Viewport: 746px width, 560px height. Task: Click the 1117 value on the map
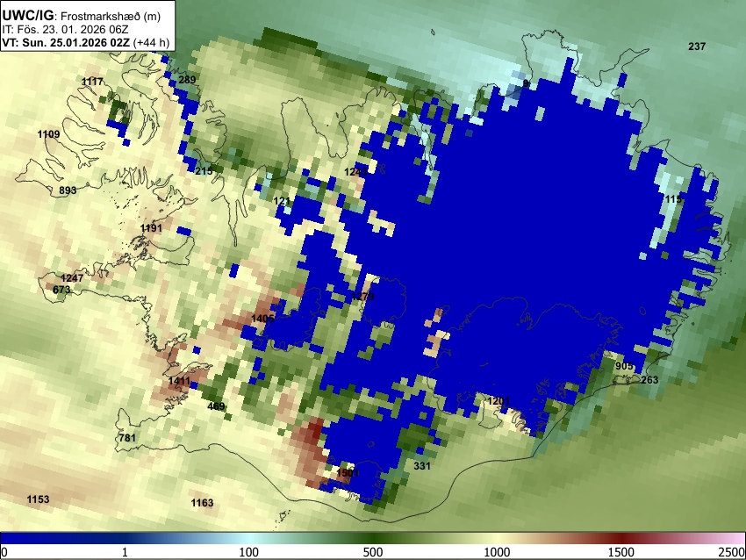coord(92,82)
